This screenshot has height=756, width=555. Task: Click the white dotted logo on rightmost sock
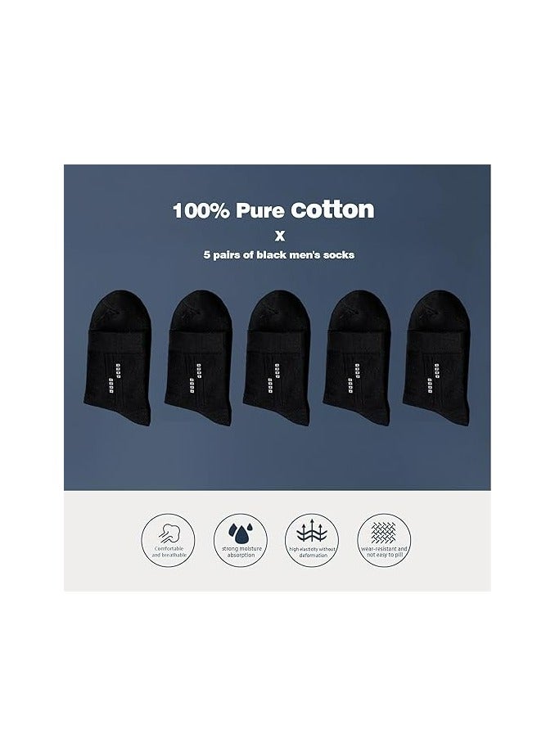[x=433, y=378]
